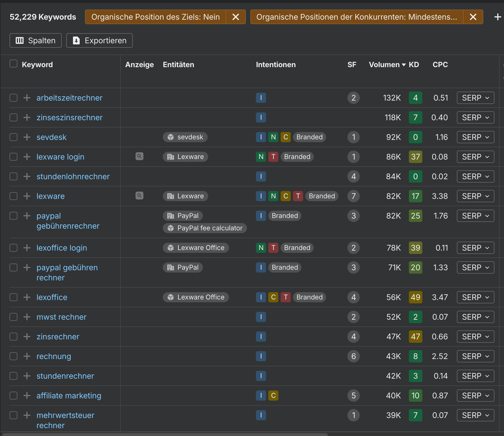
Task: Click the plus icon next to sevdesk keyword
Action: 27,137
